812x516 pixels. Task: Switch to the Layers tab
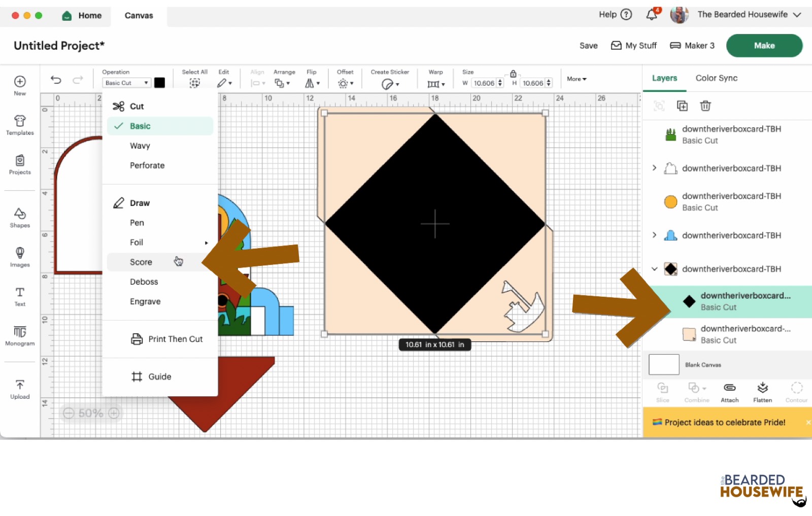[x=664, y=78]
